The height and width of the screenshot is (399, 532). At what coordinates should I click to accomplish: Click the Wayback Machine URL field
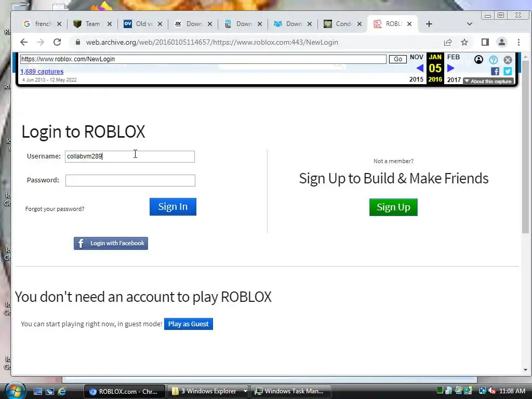pyautogui.click(x=203, y=59)
